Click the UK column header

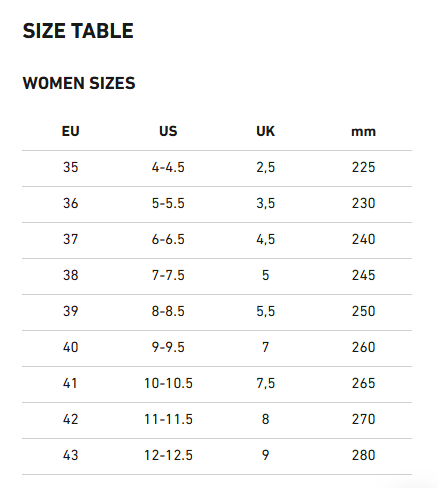pos(266,131)
